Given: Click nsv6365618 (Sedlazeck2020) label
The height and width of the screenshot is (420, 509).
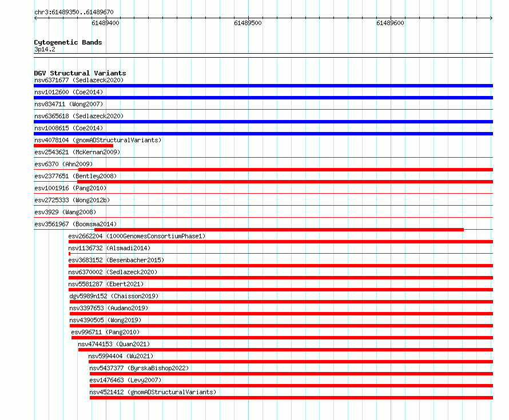Looking at the screenshot, I should click(x=79, y=116).
